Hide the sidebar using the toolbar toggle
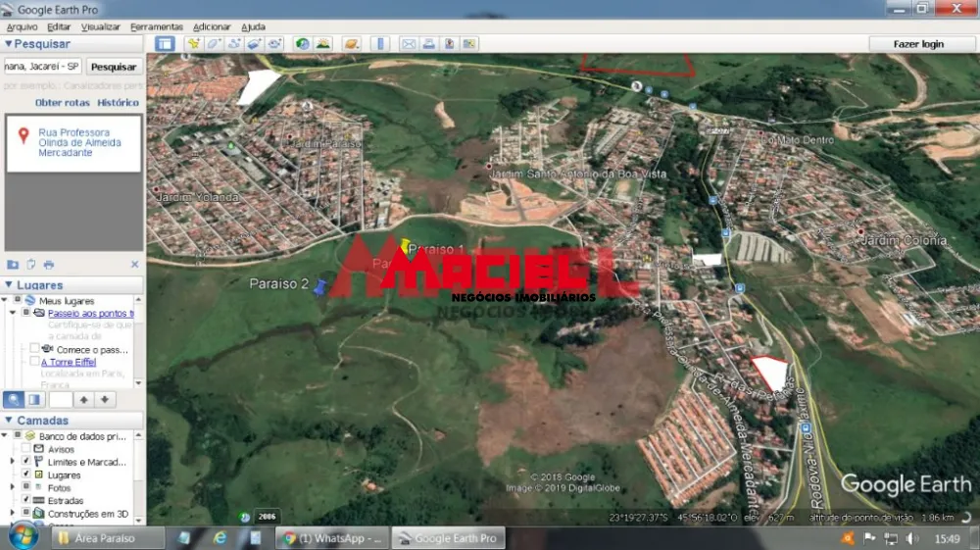Screen dimensions: 980x550 (x=165, y=44)
